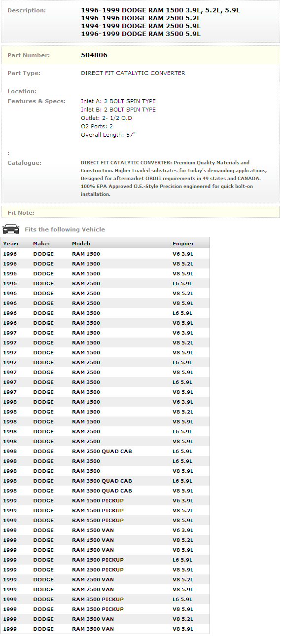
Task: Click the Engine column header
Action: (183, 244)
